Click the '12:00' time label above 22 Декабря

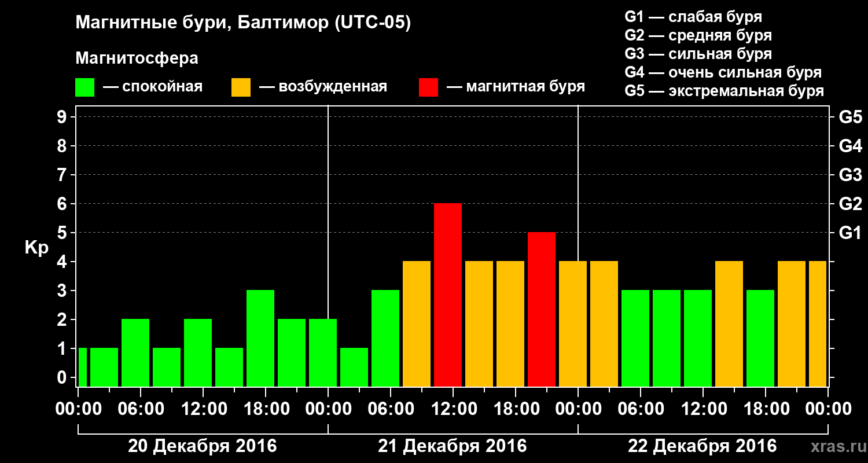click(x=703, y=409)
